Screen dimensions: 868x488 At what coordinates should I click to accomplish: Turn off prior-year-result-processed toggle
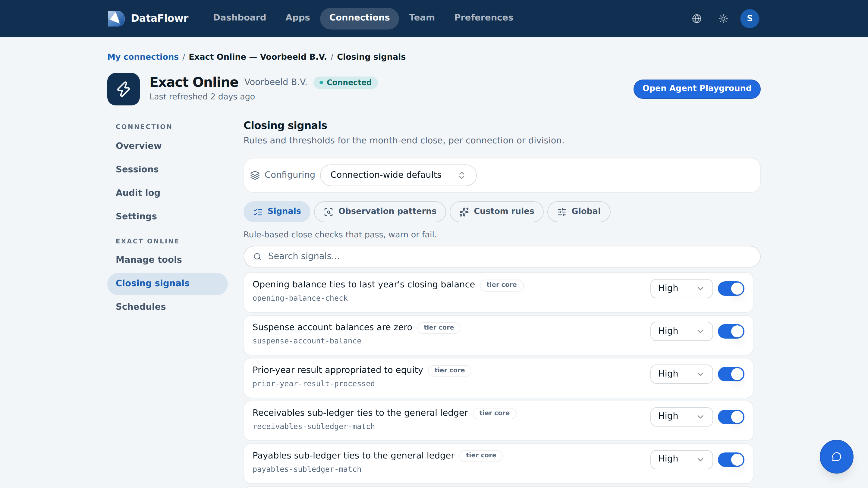tap(731, 374)
